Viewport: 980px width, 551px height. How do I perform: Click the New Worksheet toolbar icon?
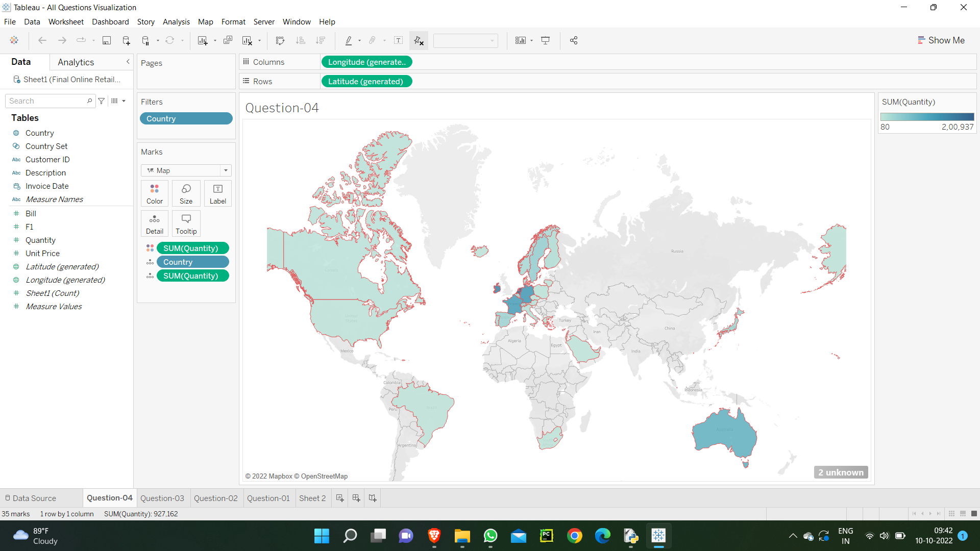(x=203, y=40)
